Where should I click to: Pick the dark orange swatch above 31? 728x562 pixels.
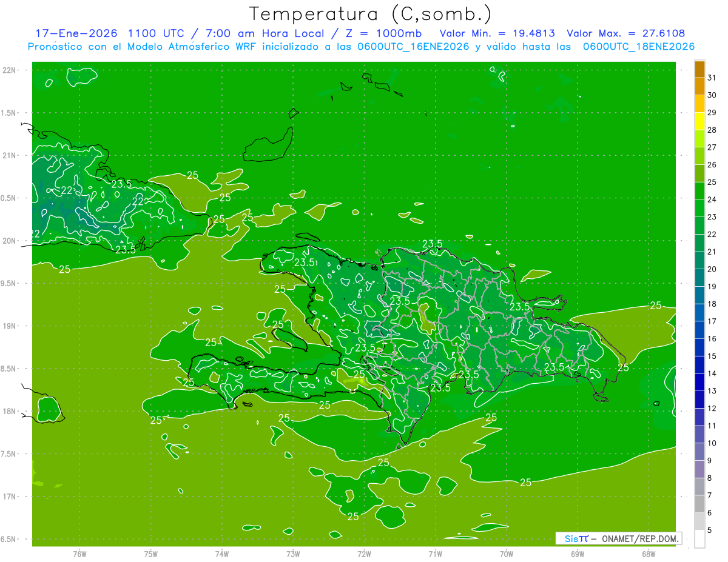699,70
